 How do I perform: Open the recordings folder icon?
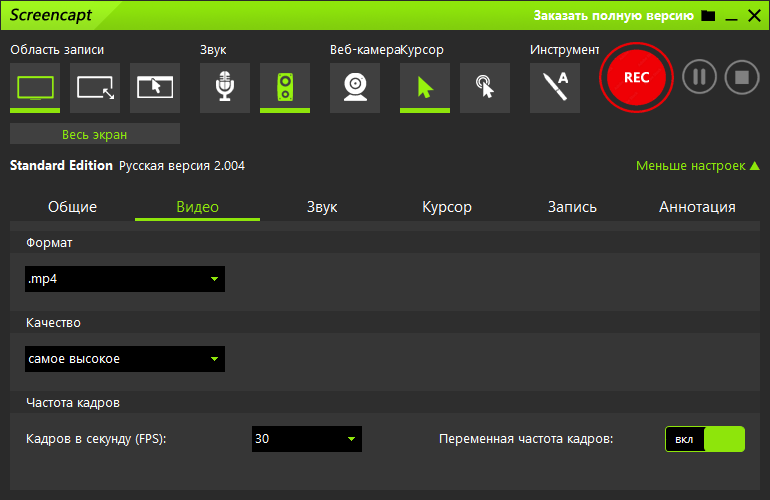click(708, 16)
